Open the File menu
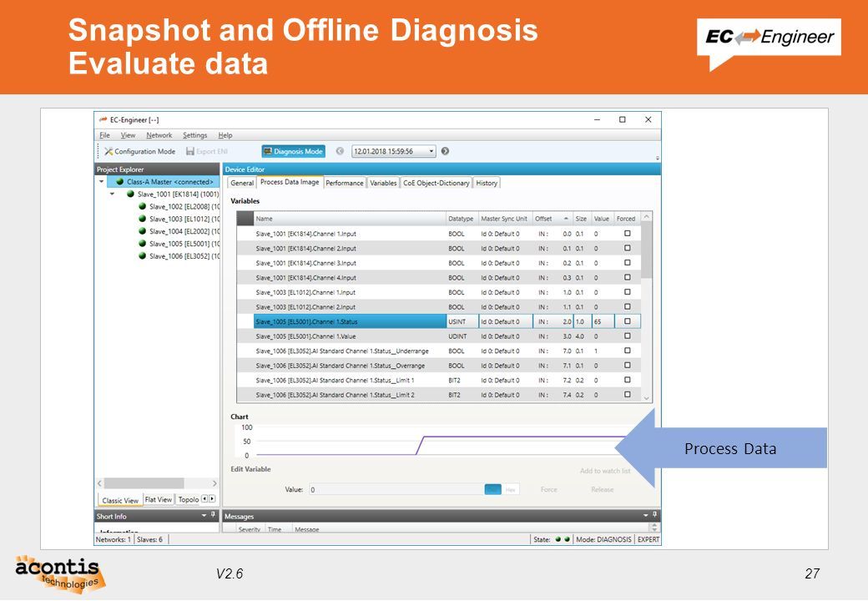868x601 pixels. (x=104, y=135)
